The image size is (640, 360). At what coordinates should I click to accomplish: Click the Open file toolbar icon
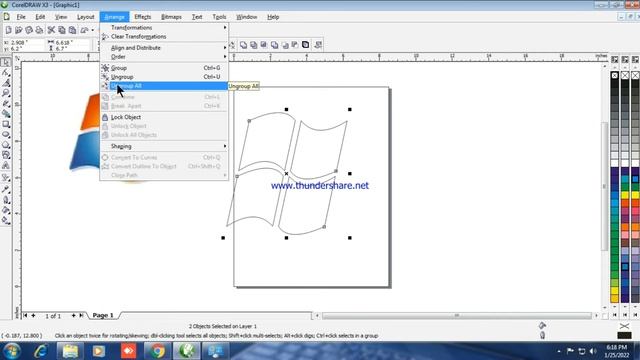click(19, 30)
